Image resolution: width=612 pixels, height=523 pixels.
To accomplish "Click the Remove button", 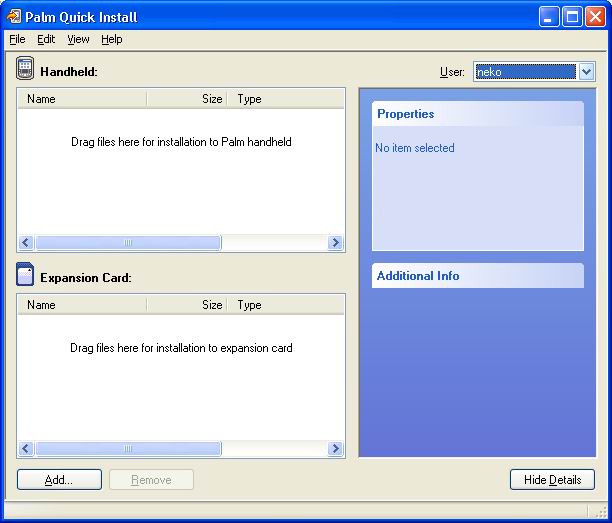I will (x=151, y=479).
